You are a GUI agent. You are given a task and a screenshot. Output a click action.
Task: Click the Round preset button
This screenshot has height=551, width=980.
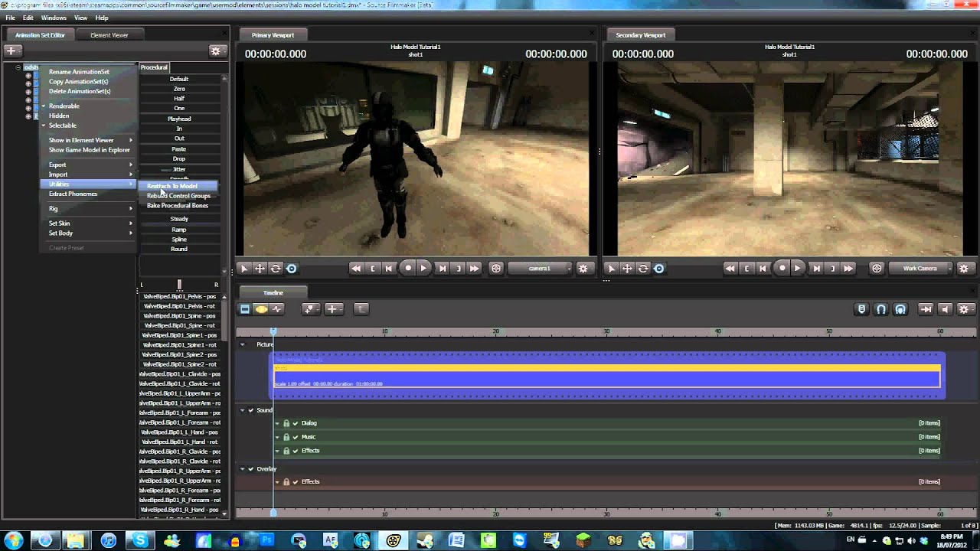(179, 249)
